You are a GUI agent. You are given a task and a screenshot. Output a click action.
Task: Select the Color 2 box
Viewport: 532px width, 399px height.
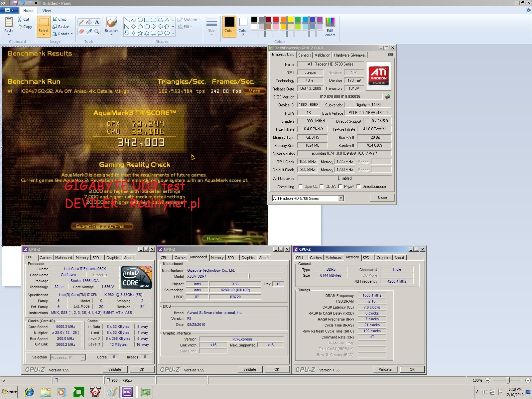[x=243, y=26]
